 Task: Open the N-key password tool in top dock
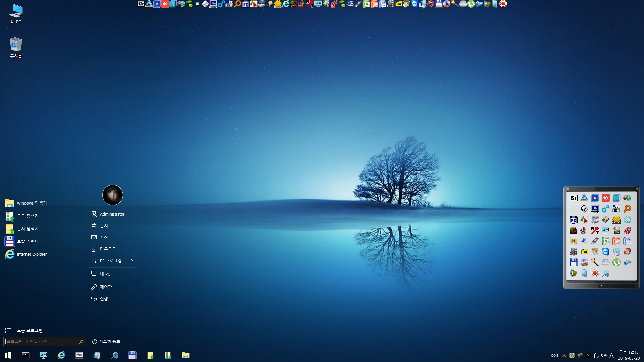310,4
